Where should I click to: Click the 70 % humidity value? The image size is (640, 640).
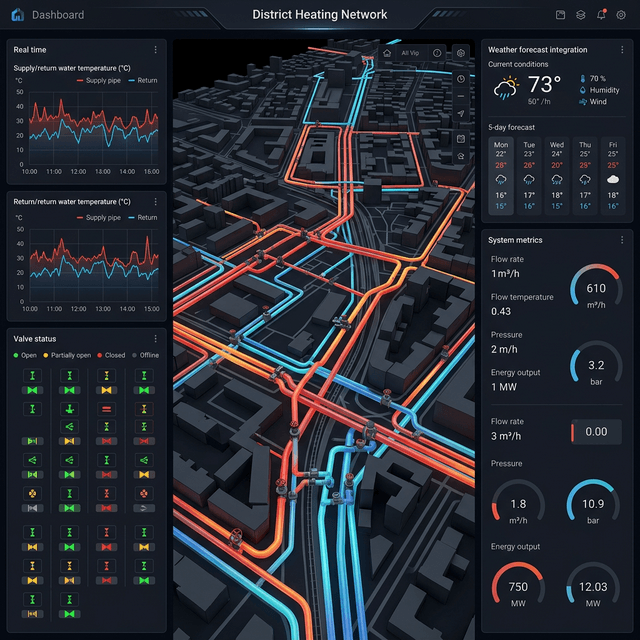598,78
